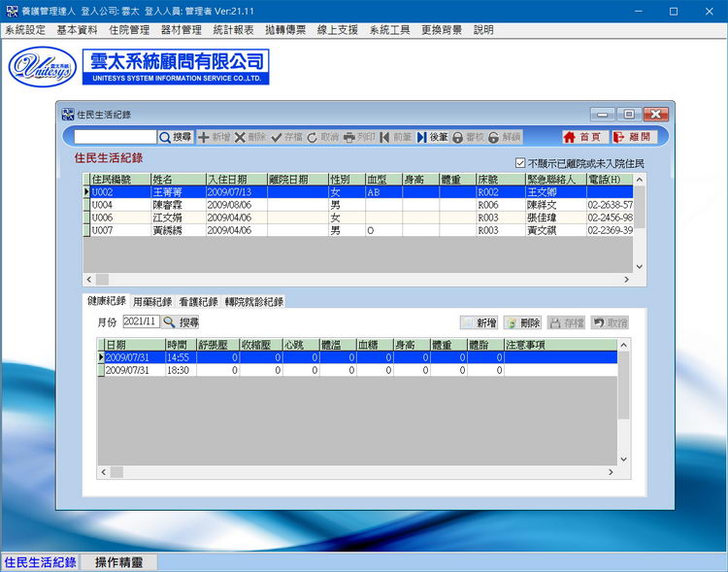Select resident row 陳睿霖

[175, 206]
